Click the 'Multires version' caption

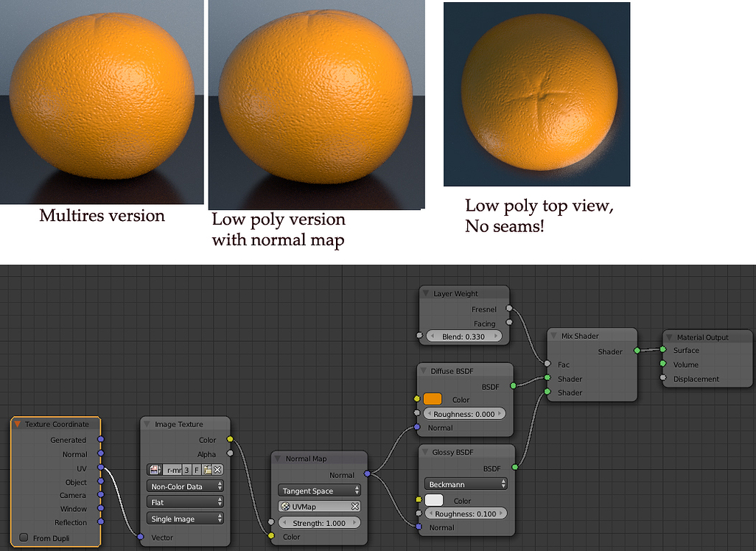pos(102,216)
